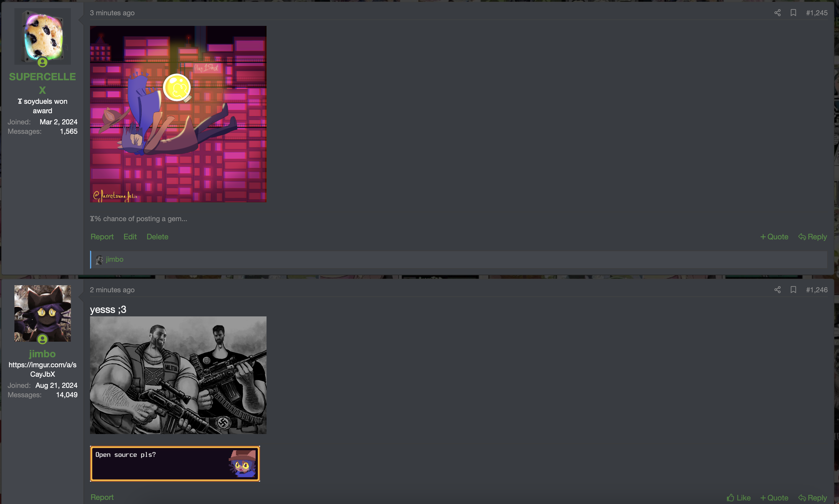
Task: Open jimbo in the reactions bar
Action: (114, 259)
